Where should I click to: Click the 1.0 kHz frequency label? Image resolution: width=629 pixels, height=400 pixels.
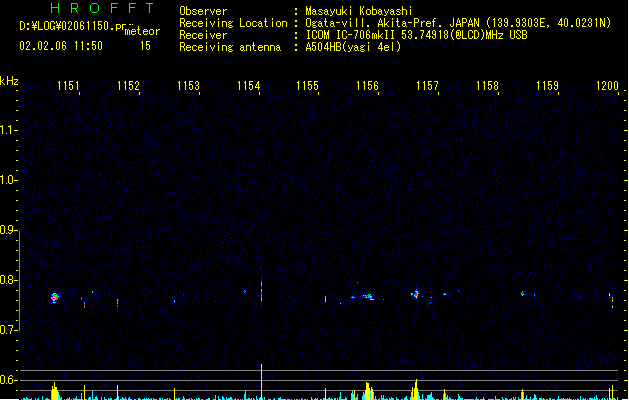click(x=8, y=180)
